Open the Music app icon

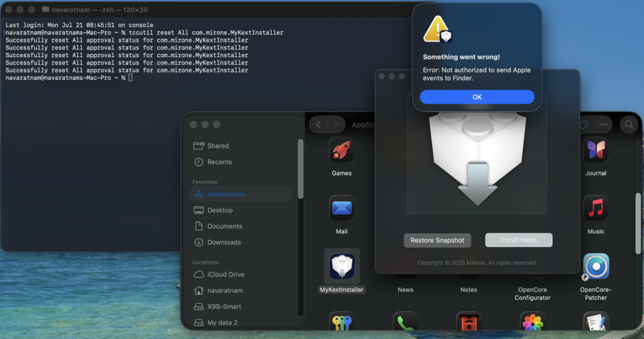point(596,208)
